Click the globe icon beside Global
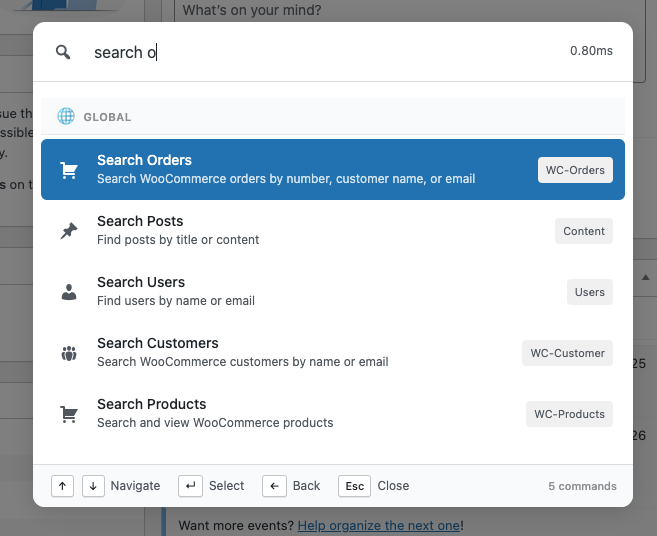 (x=66, y=116)
